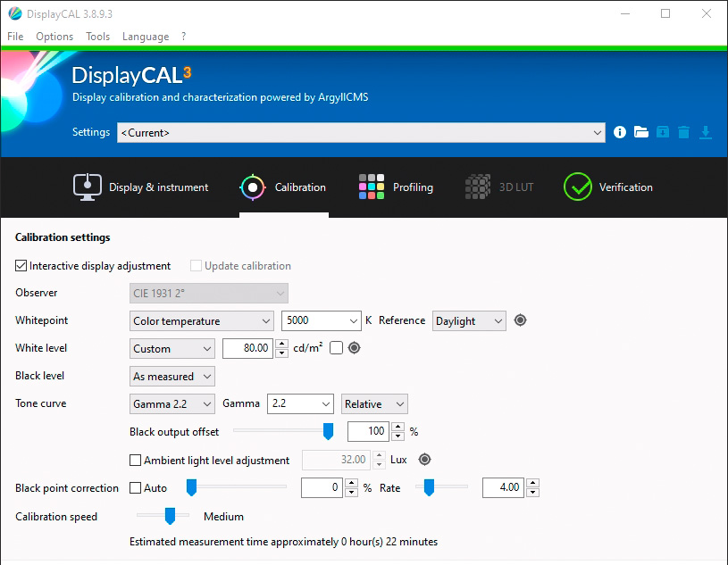The image size is (728, 565).
Task: Open the load settings folder icon
Action: pyautogui.click(x=641, y=132)
